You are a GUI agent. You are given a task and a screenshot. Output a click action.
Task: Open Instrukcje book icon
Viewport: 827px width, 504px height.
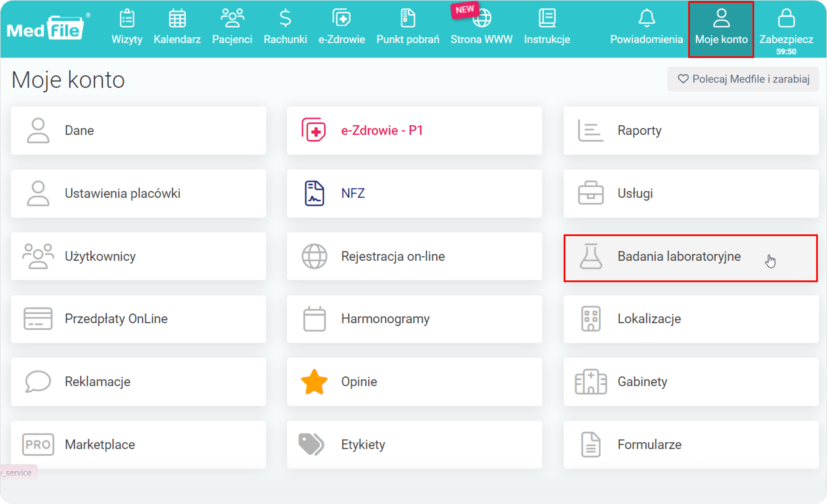coord(547,18)
